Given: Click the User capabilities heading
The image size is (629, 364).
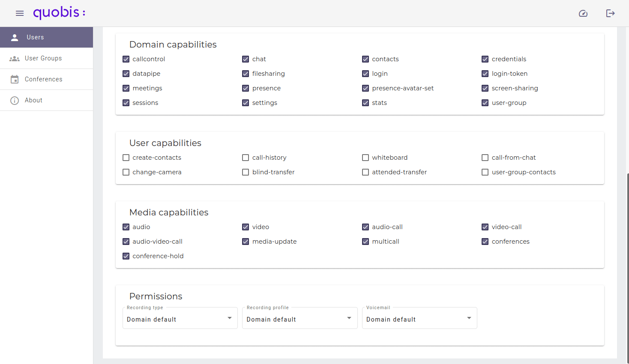Looking at the screenshot, I should pos(165,143).
